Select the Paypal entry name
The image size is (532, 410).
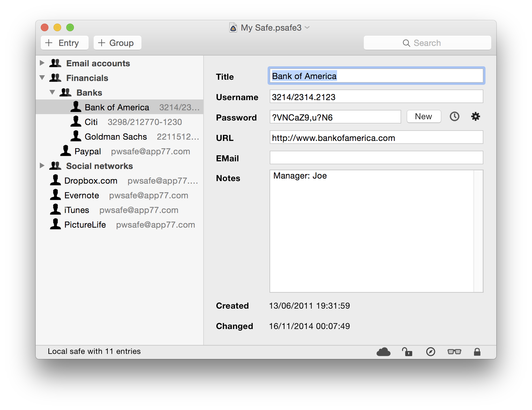point(88,152)
